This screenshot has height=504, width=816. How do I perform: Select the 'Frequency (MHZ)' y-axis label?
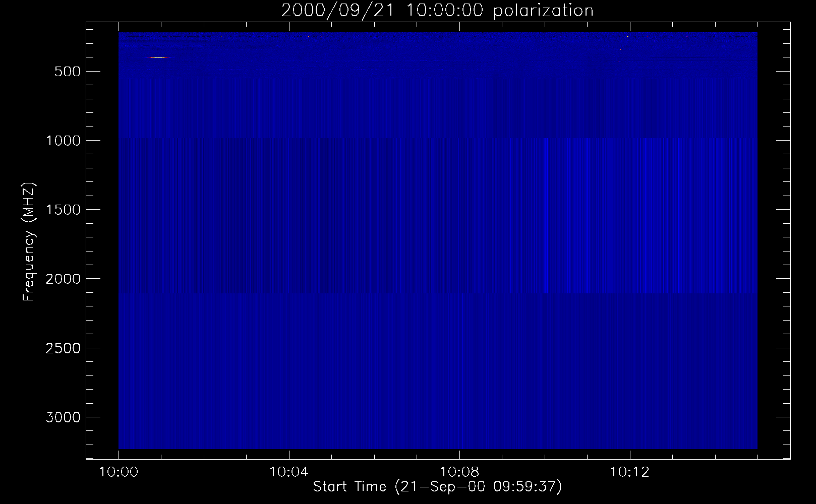(x=29, y=242)
